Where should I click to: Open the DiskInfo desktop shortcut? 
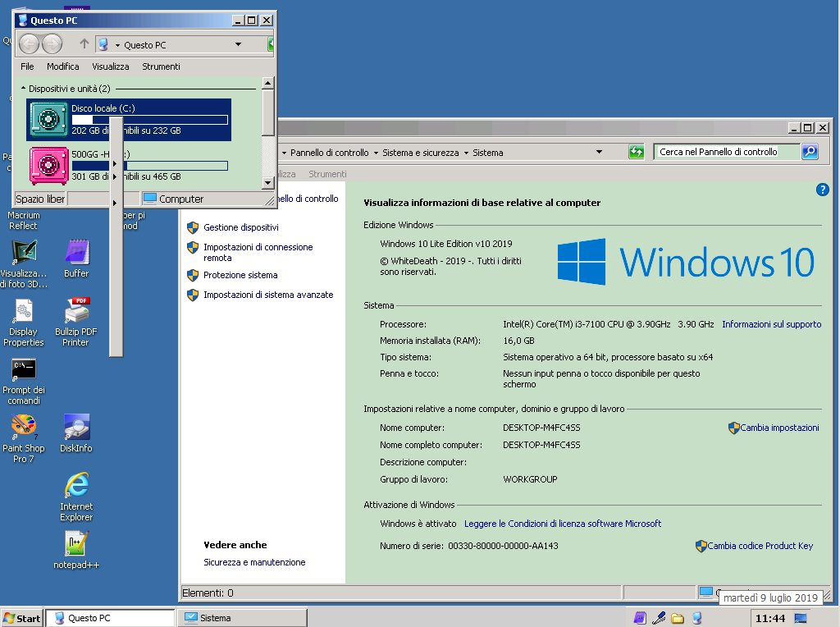click(x=76, y=433)
